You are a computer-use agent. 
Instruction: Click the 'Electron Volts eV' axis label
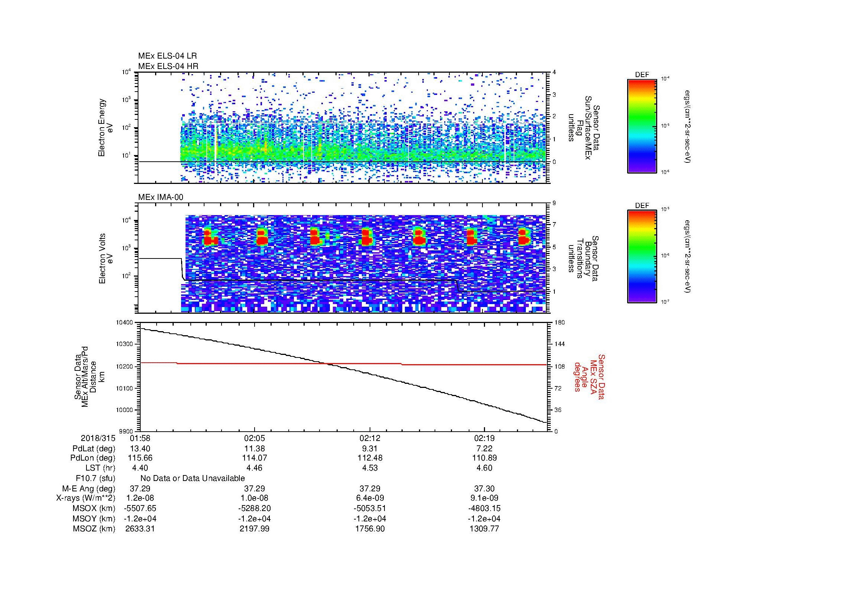coord(106,259)
